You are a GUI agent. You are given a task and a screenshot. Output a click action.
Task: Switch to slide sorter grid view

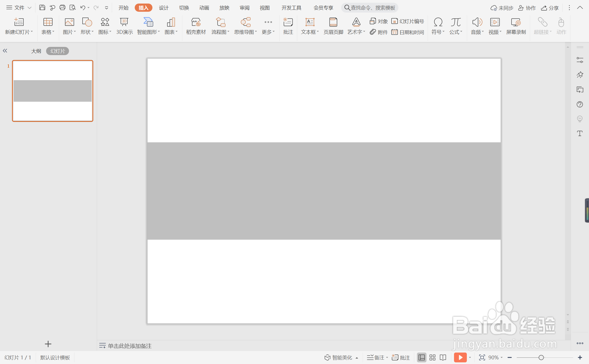pyautogui.click(x=432, y=357)
